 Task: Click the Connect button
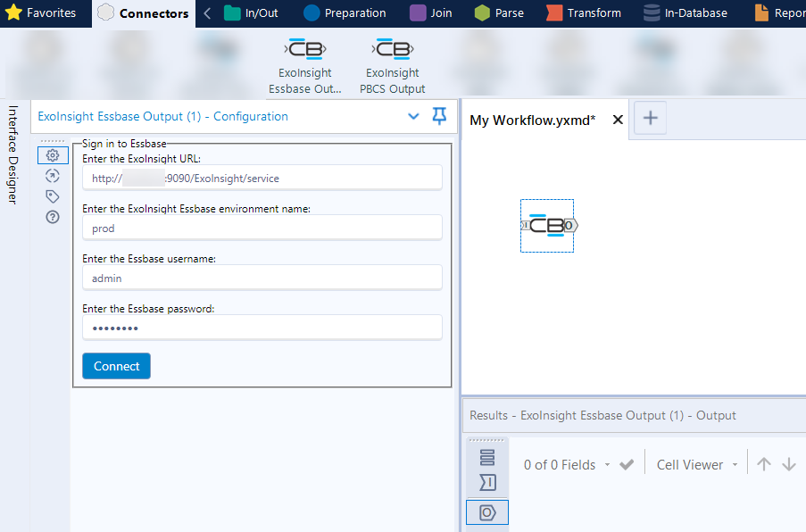116,366
